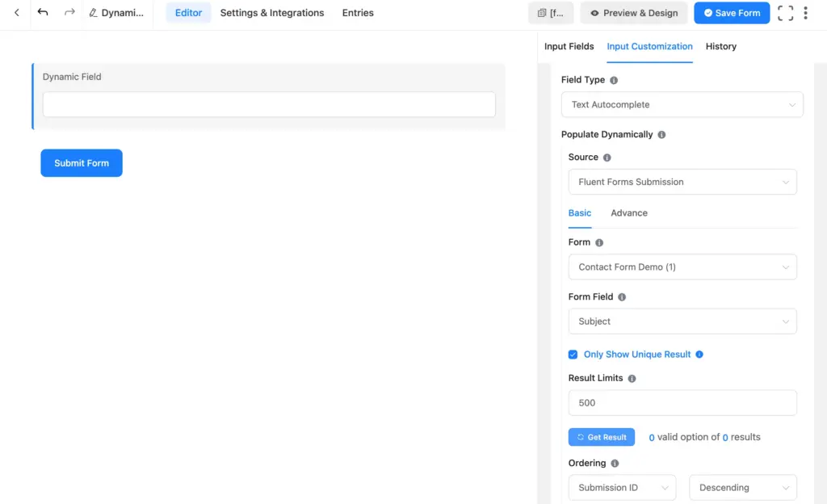Select the Input Customization tab
The height and width of the screenshot is (504, 827).
(649, 46)
